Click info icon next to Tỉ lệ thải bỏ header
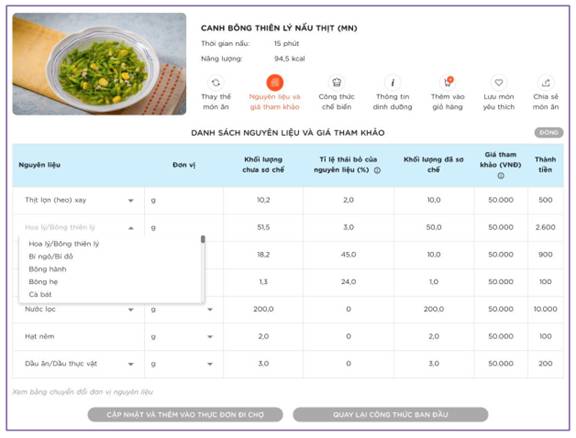Viewport: 576px width, 438px height. tap(377, 170)
